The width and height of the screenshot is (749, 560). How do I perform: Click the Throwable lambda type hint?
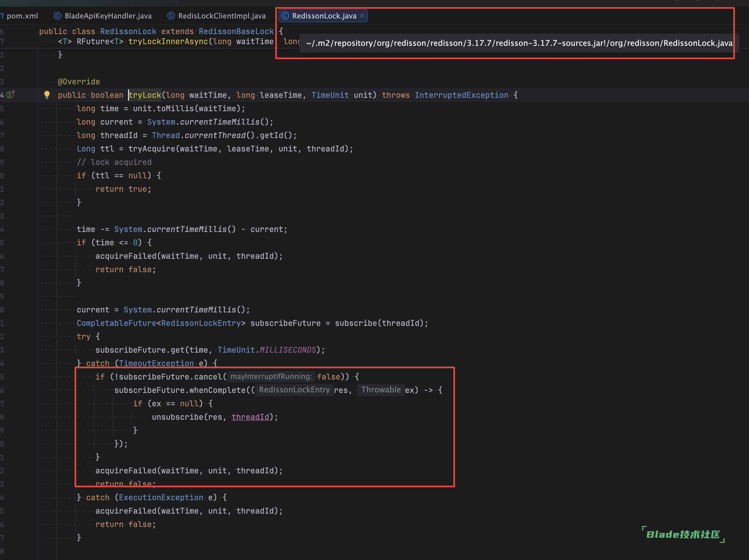coord(381,390)
